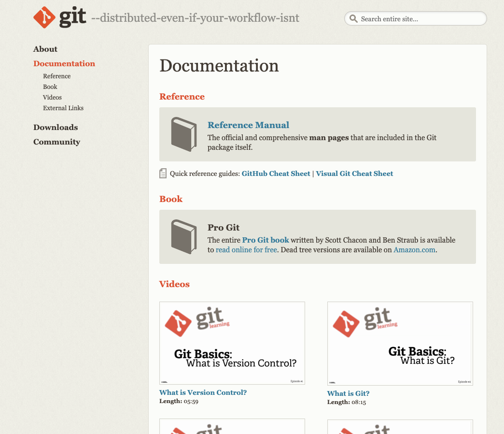Focus the Search entire site field
Viewport: 504px width, 434px height.
416,19
